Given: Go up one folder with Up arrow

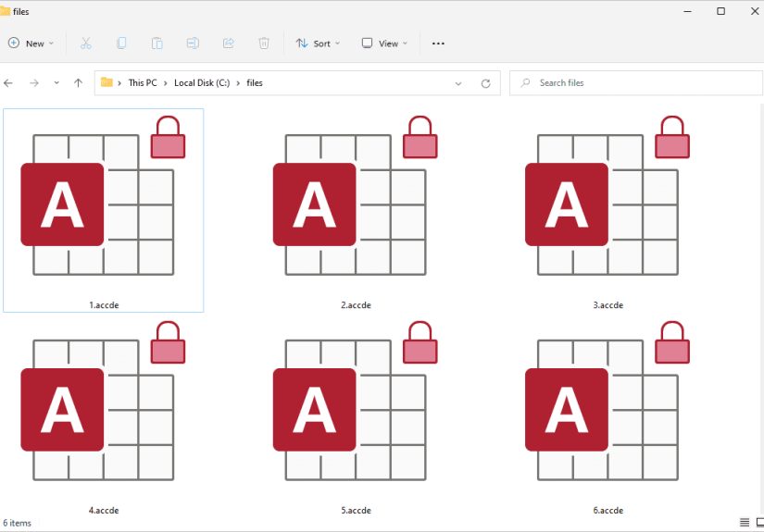Looking at the screenshot, I should pos(78,83).
